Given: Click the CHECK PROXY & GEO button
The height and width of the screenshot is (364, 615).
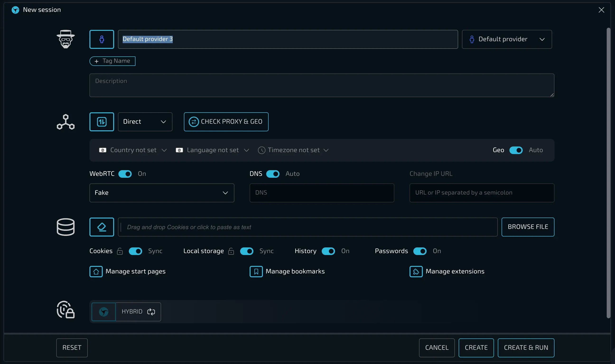Looking at the screenshot, I should point(226,122).
